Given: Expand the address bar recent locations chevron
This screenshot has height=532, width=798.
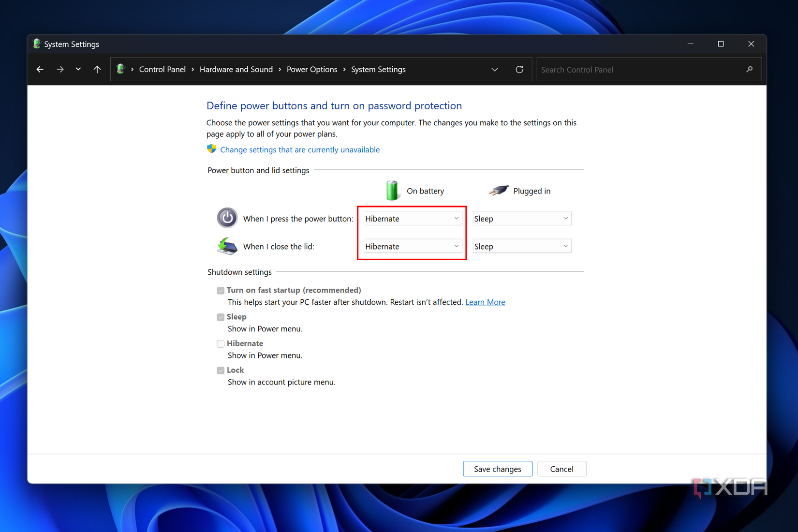Looking at the screenshot, I should 495,69.
